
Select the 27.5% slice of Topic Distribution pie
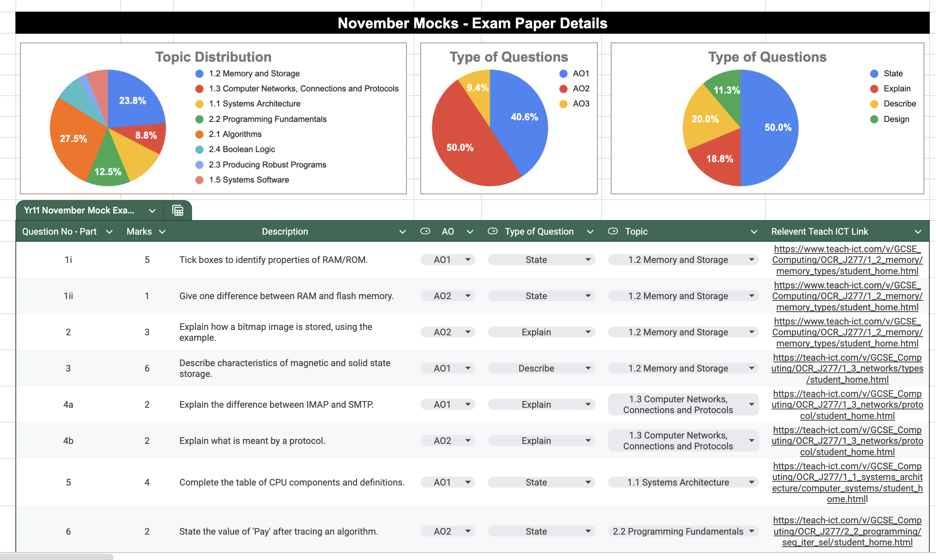pyautogui.click(x=73, y=139)
